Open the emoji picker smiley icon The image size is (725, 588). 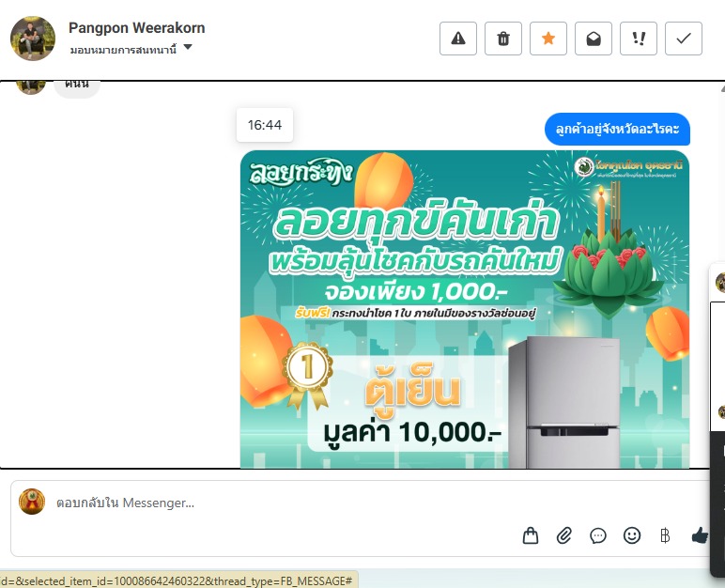632,535
